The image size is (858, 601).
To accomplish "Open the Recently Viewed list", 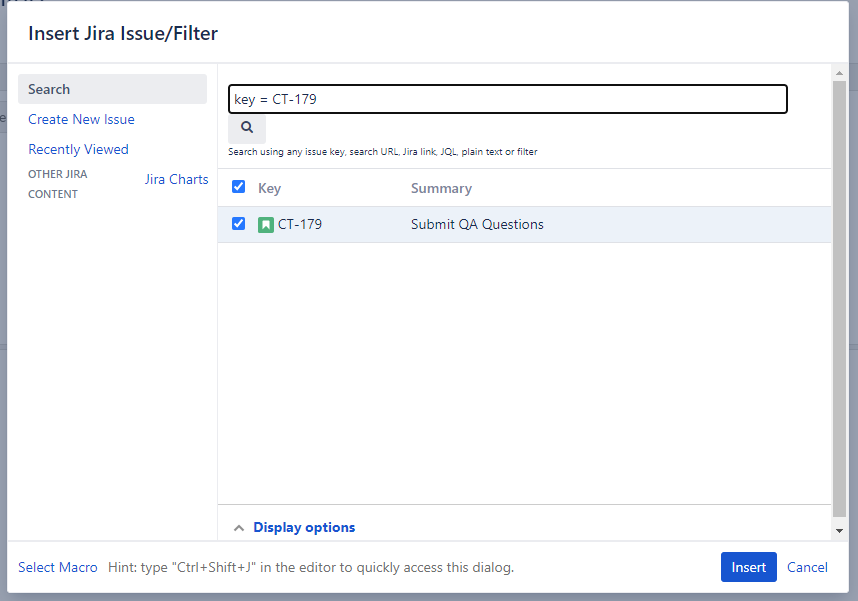I will click(x=78, y=149).
